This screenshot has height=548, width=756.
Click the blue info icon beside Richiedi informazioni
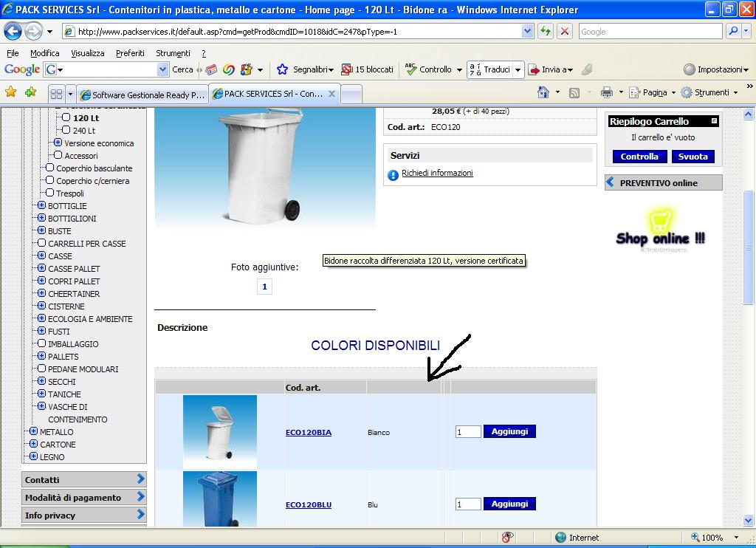(393, 175)
